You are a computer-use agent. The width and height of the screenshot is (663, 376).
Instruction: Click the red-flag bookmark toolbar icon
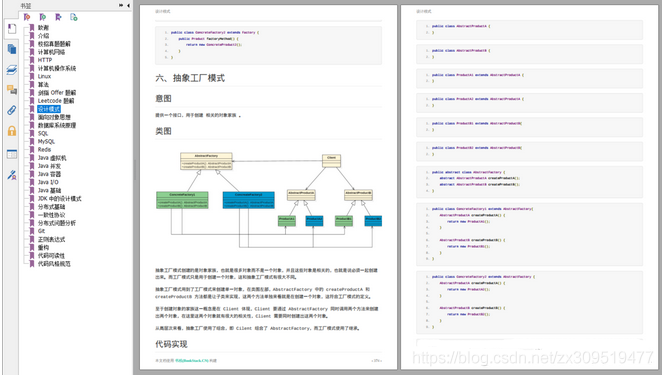tap(27, 17)
